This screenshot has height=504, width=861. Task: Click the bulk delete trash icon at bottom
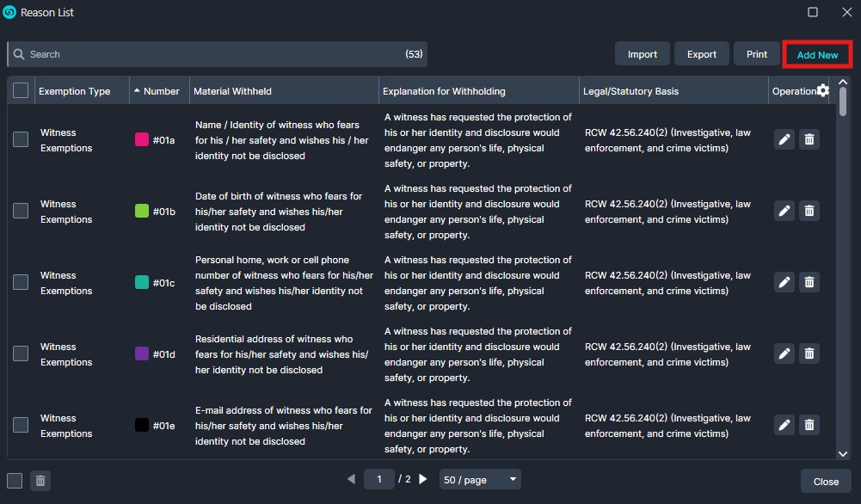[x=40, y=481]
